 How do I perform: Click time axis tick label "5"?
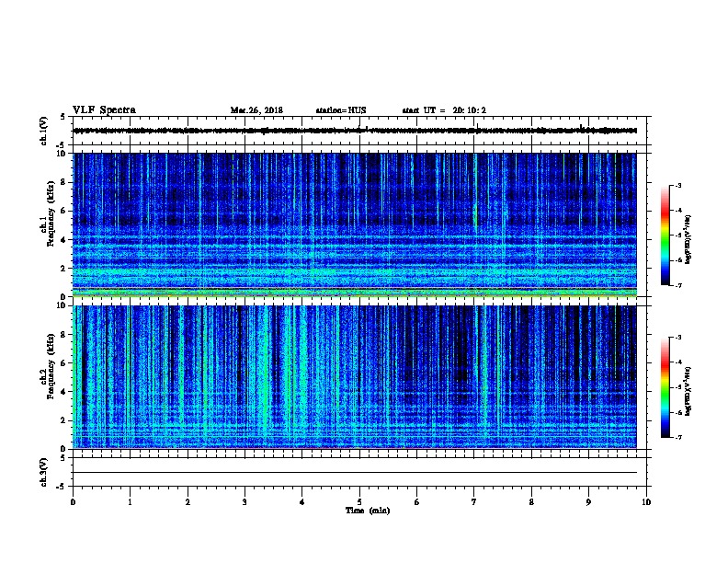point(359,501)
